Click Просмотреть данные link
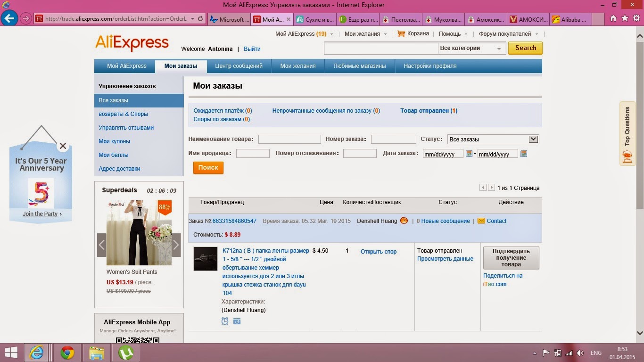Screen dimensions: 644x362 coord(445,259)
